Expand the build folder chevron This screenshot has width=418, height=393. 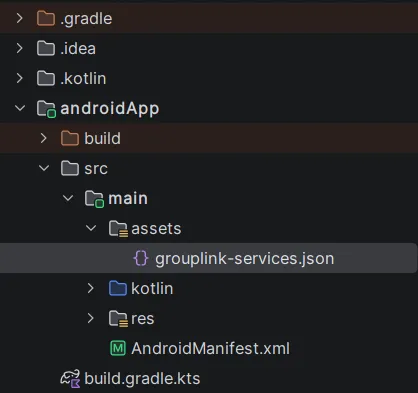pos(44,138)
